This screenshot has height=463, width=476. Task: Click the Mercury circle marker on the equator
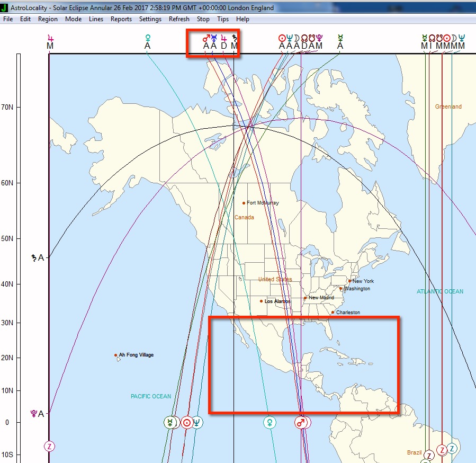pos(170,422)
